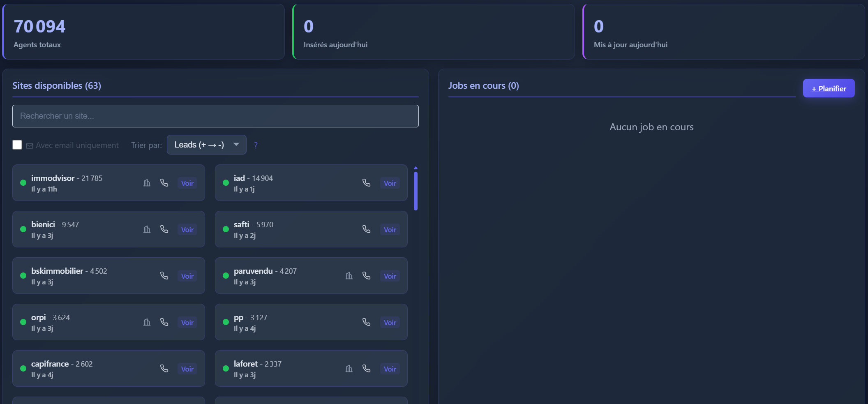Image resolution: width=868 pixels, height=404 pixels.
Task: Switch to the Jobs en cours section
Action: click(484, 85)
